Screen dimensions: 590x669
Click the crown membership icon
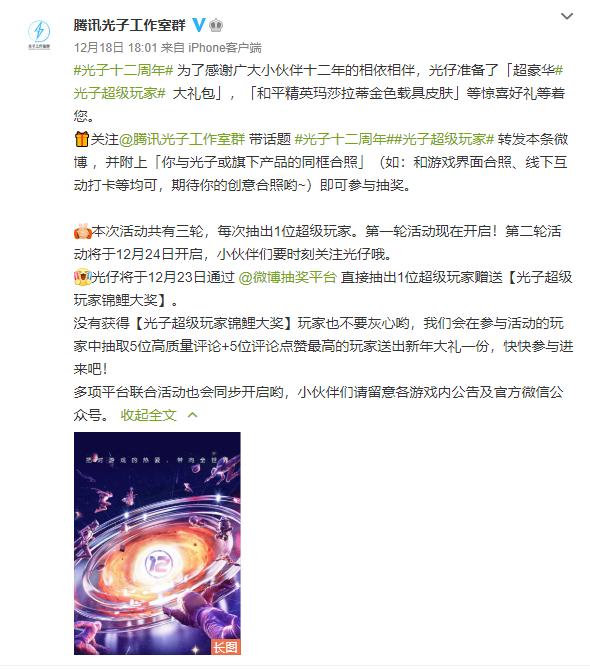point(216,25)
